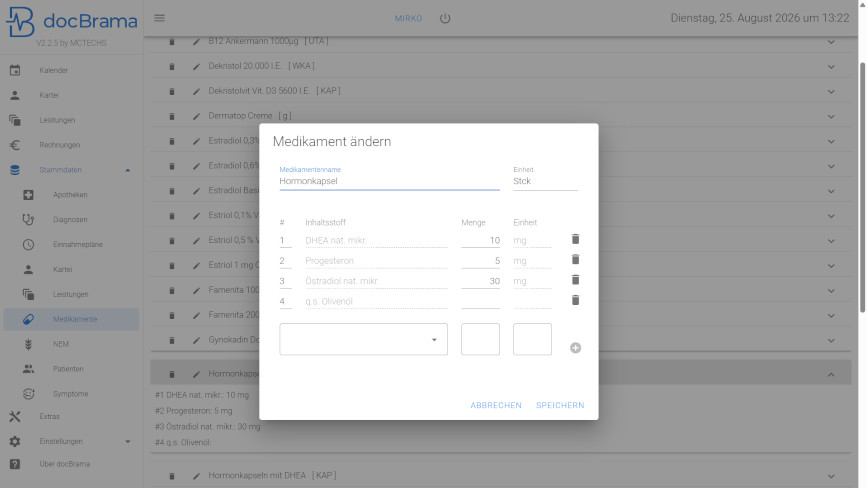This screenshot has width=867, height=488.
Task: Click the Kalender calendar icon
Action: pyautogui.click(x=15, y=70)
